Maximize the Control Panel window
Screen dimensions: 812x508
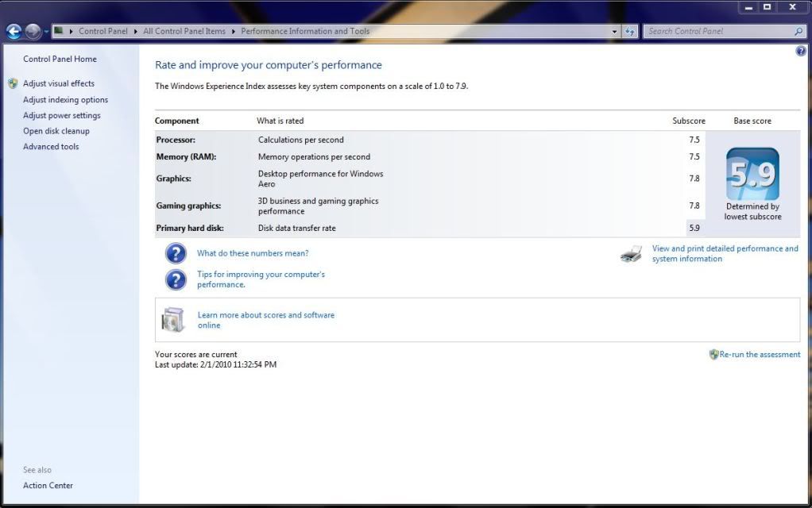tap(768, 7)
